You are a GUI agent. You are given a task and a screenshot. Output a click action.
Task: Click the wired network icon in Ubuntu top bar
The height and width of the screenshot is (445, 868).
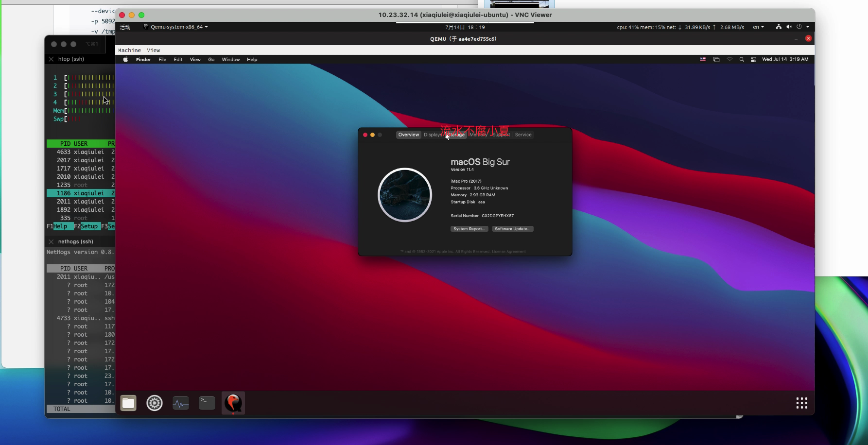(x=779, y=27)
